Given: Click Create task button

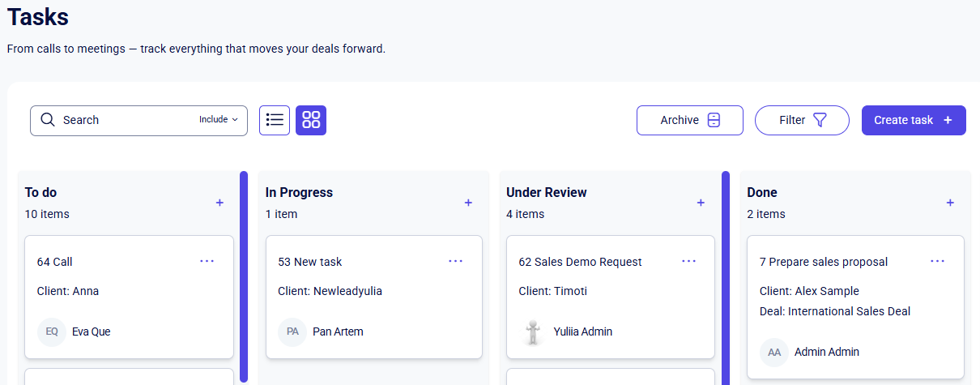Looking at the screenshot, I should pos(914,120).
